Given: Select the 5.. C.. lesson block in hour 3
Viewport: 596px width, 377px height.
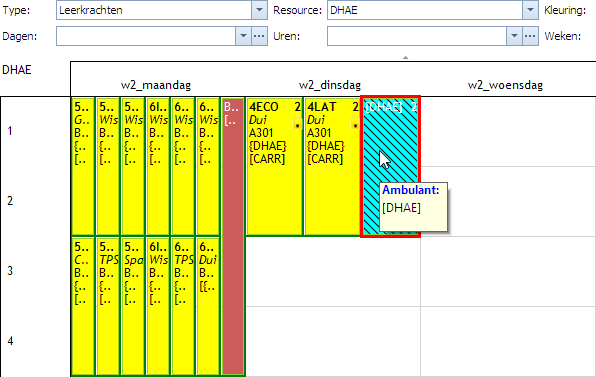Looking at the screenshot, I should click(x=83, y=306).
